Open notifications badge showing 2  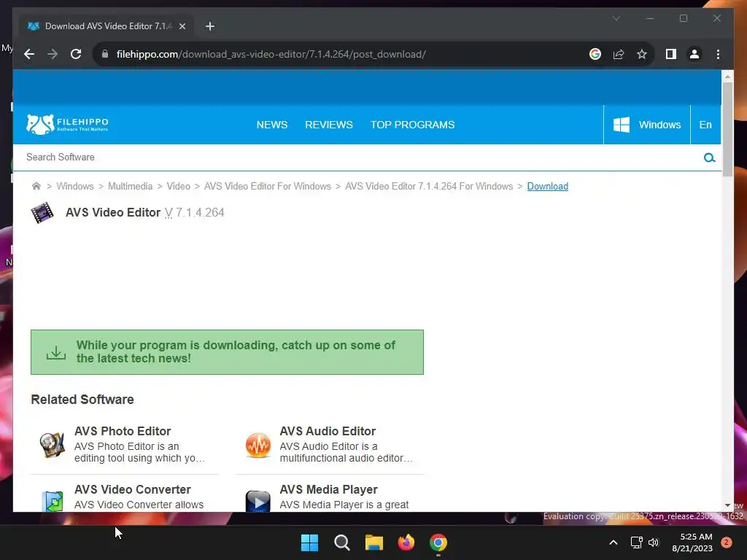[x=727, y=542]
